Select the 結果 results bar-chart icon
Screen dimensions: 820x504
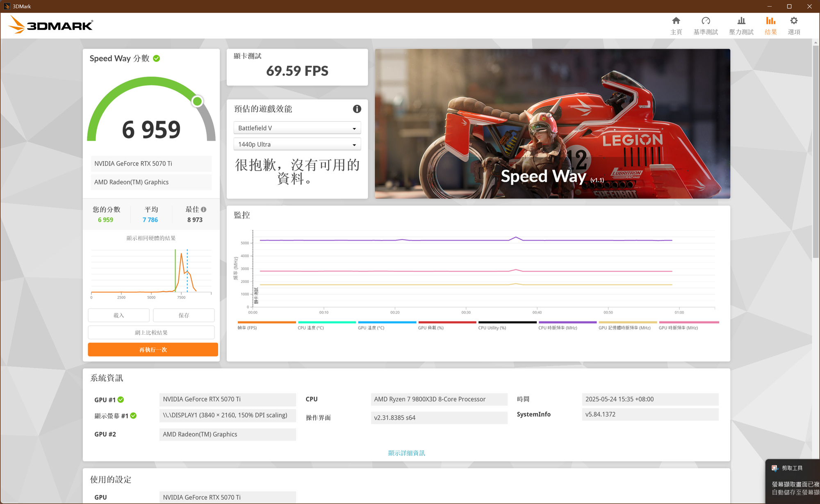[771, 21]
